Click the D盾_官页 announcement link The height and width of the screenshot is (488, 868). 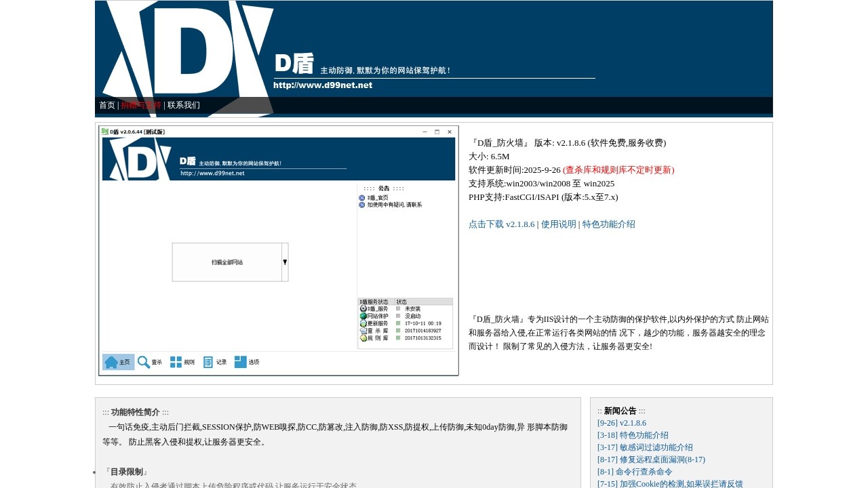point(378,197)
